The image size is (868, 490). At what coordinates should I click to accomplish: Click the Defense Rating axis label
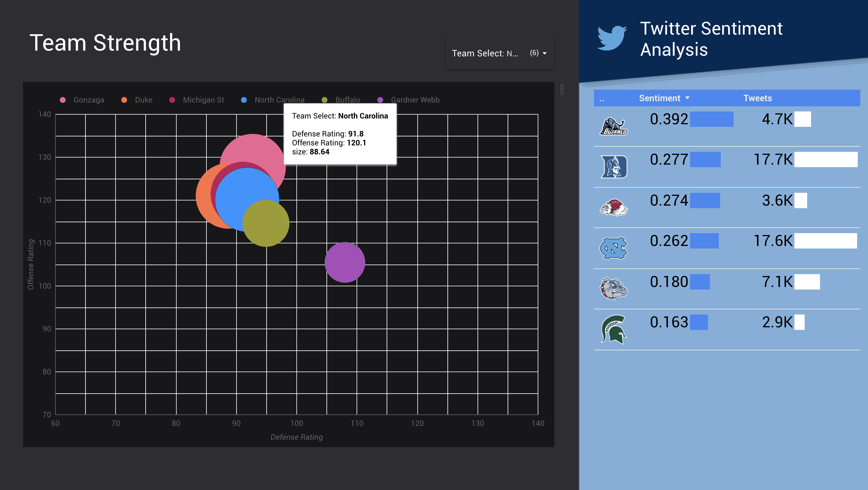296,437
